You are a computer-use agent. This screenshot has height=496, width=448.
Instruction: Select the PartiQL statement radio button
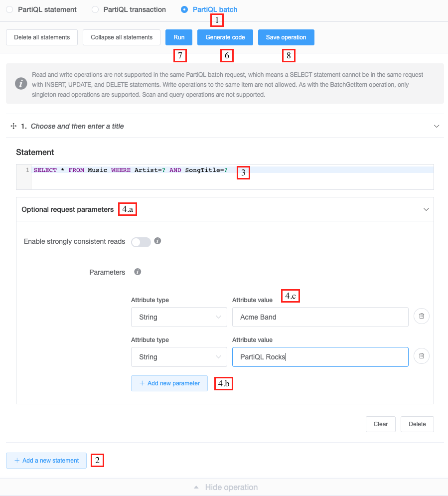tap(9, 9)
